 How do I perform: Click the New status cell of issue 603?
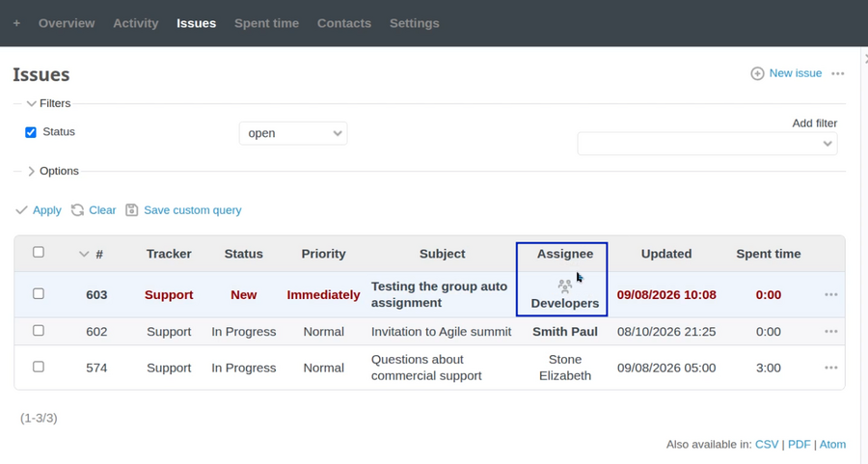click(244, 294)
